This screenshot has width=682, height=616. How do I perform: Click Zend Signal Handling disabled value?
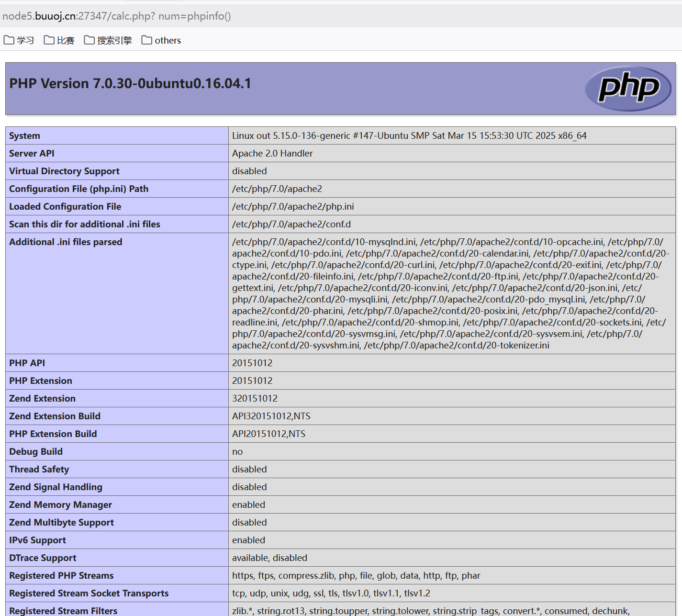click(x=249, y=487)
